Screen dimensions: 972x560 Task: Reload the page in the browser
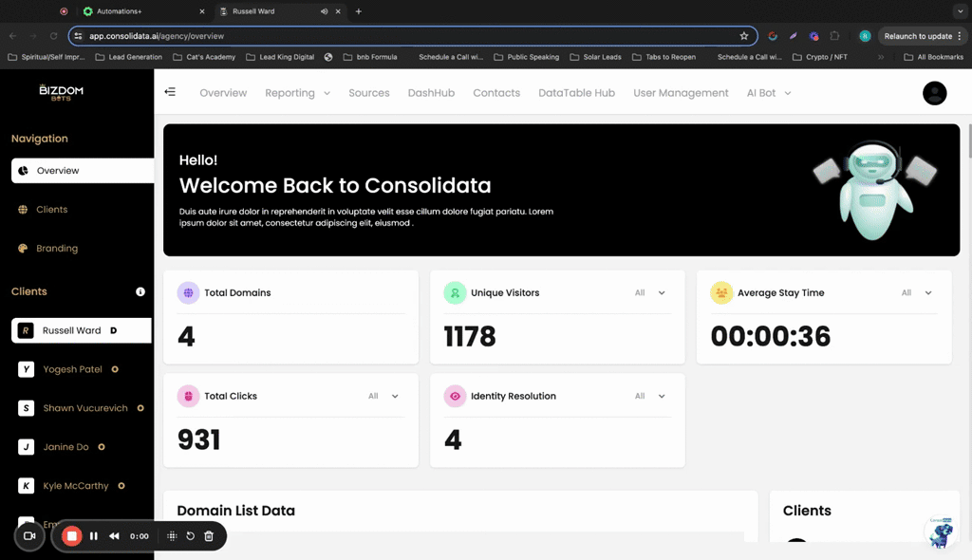pos(53,36)
